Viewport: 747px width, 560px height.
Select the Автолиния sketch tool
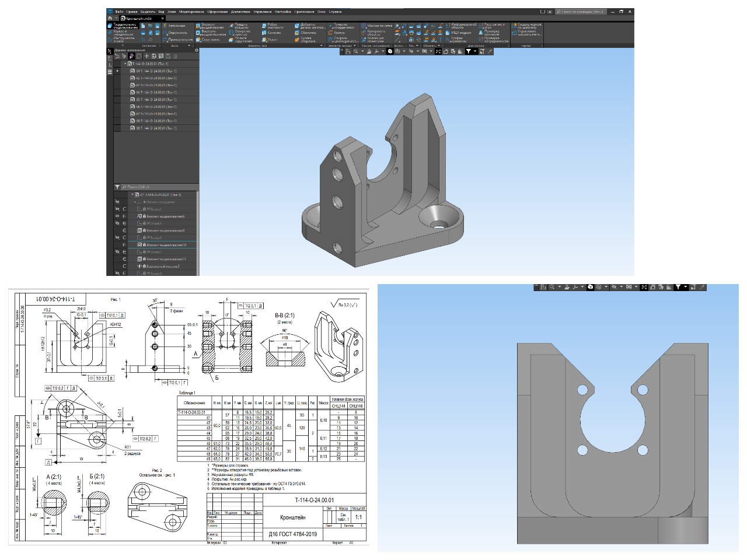click(173, 26)
